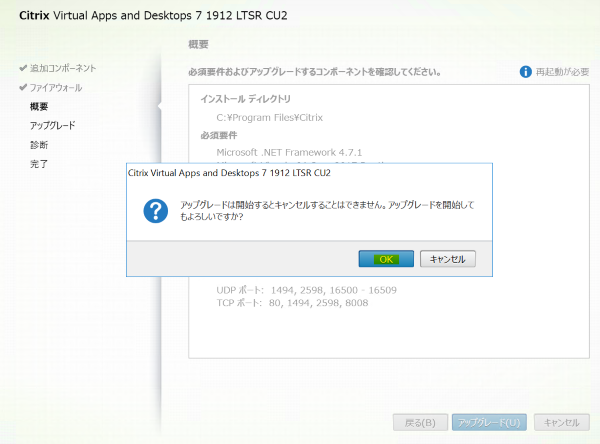Click インストール ディレクトリ heading
This screenshot has height=444, width=600.
pos(246,99)
